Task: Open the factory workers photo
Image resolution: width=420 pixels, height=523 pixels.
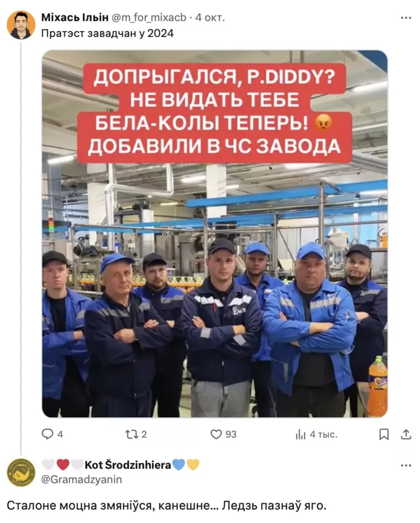Action: (x=215, y=234)
